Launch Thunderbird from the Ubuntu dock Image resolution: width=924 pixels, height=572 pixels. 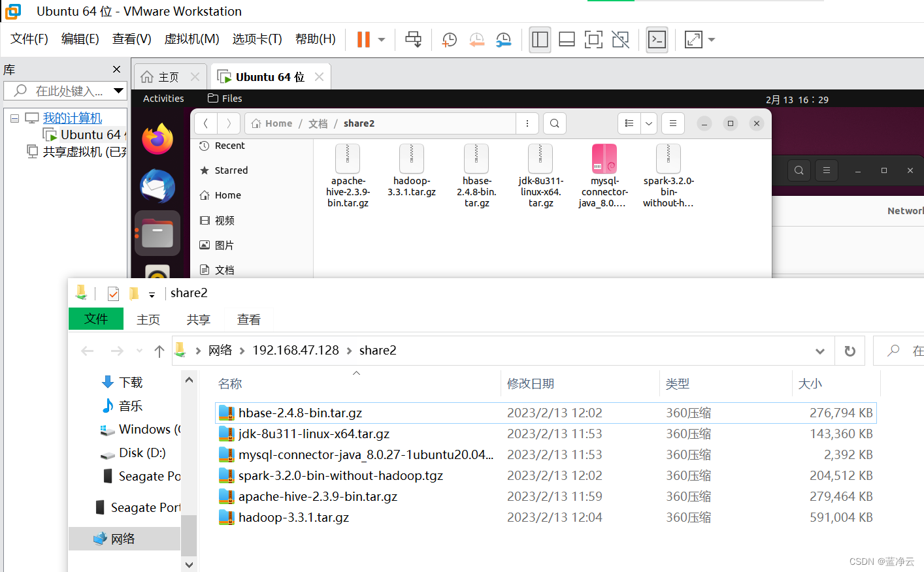tap(157, 186)
